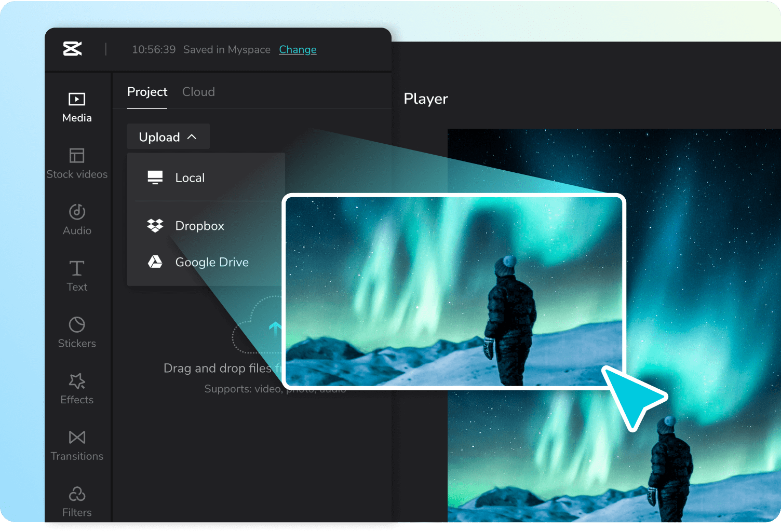Switch to the Cloud tab
Image resolution: width=781 pixels, height=532 pixels.
pos(198,91)
